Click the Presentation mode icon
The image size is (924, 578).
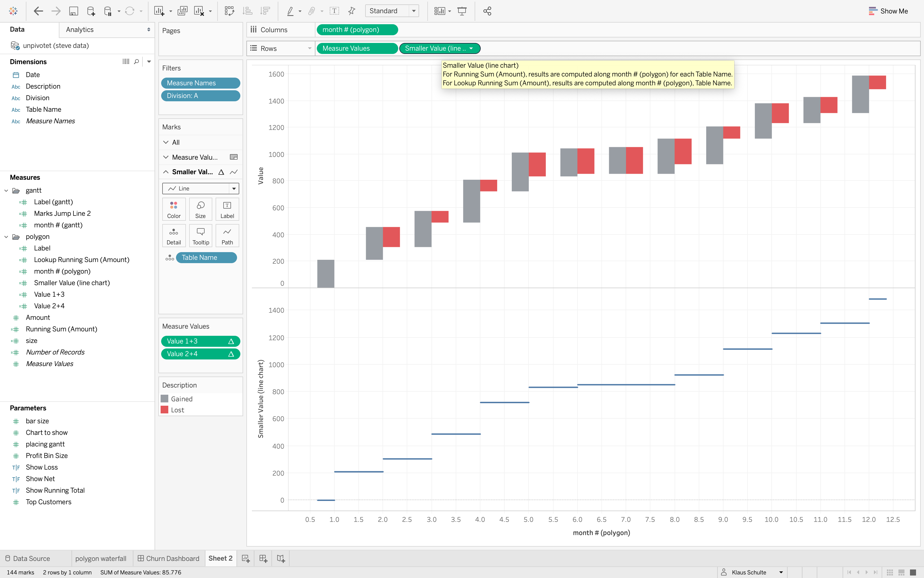coord(462,11)
